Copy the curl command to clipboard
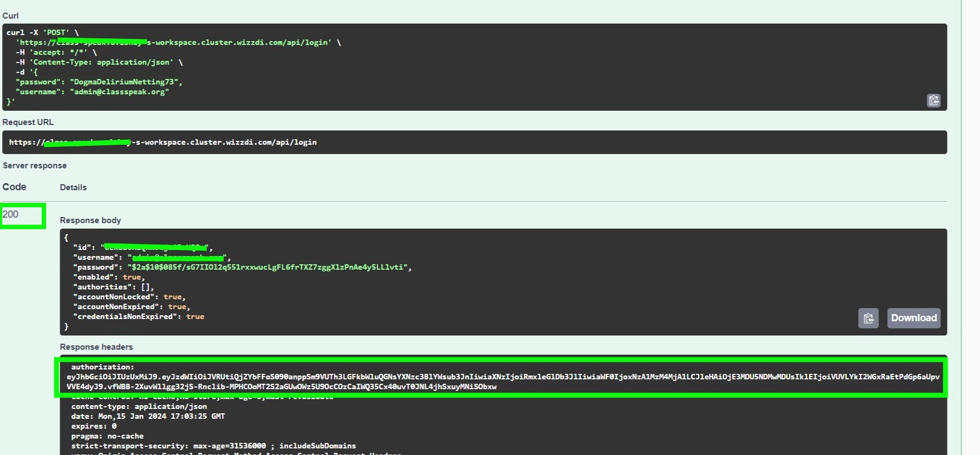This screenshot has width=980, height=455. [933, 100]
